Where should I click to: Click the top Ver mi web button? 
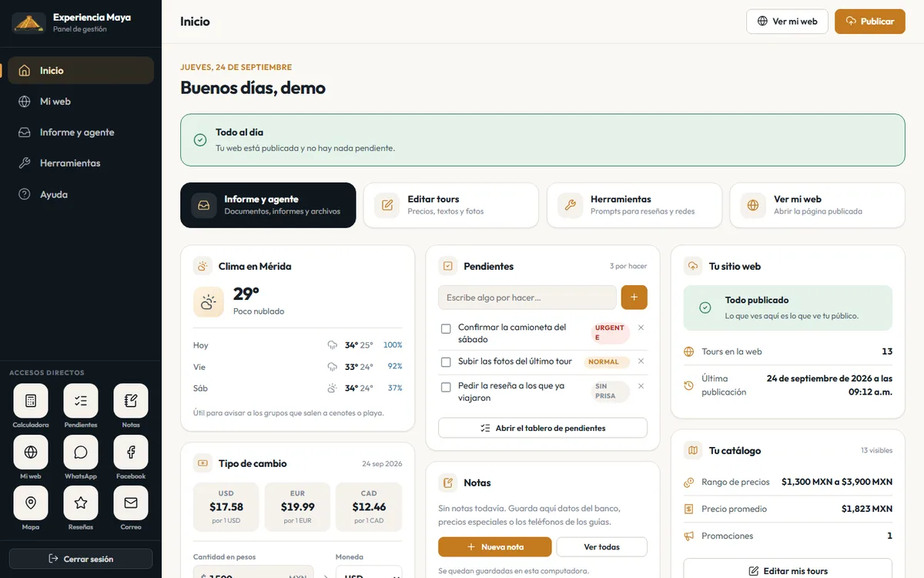(x=787, y=22)
